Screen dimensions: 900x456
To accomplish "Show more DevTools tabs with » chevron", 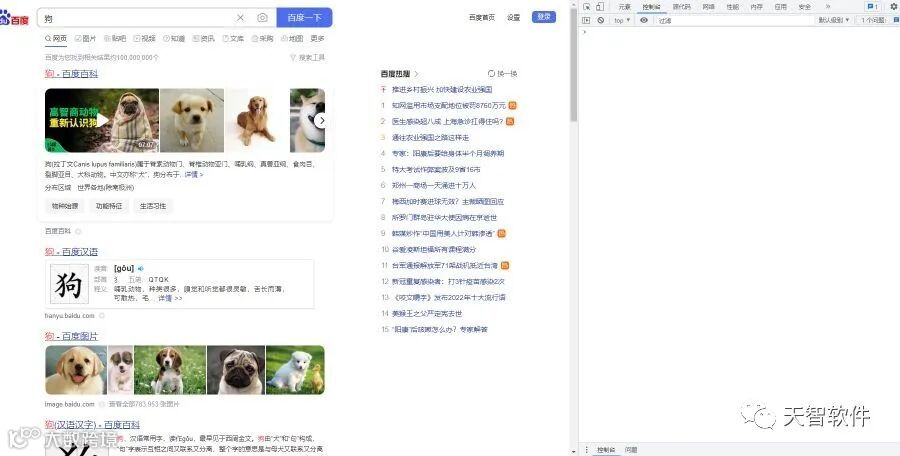I will 828,6.
